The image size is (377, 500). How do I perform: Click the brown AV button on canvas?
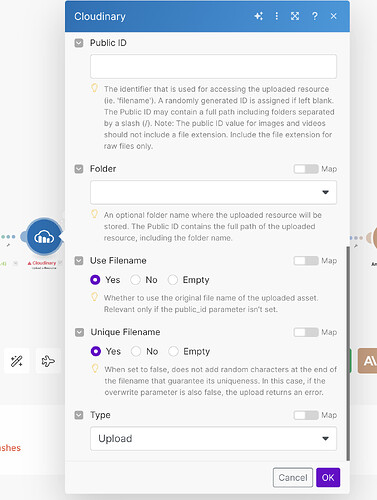pos(367,361)
